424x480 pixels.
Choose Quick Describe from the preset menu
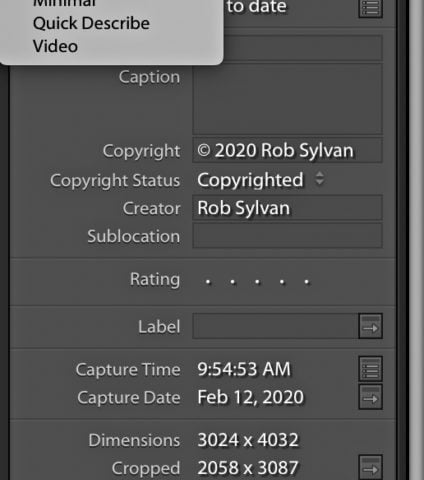coord(91,23)
